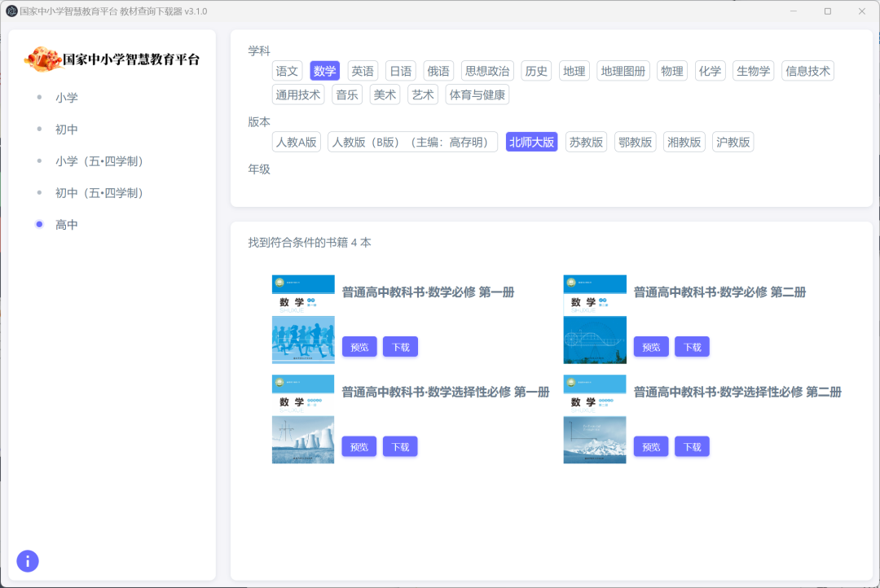This screenshot has width=880, height=588.
Task: Preview 数学必修 第一册 textbook
Action: pos(359,347)
